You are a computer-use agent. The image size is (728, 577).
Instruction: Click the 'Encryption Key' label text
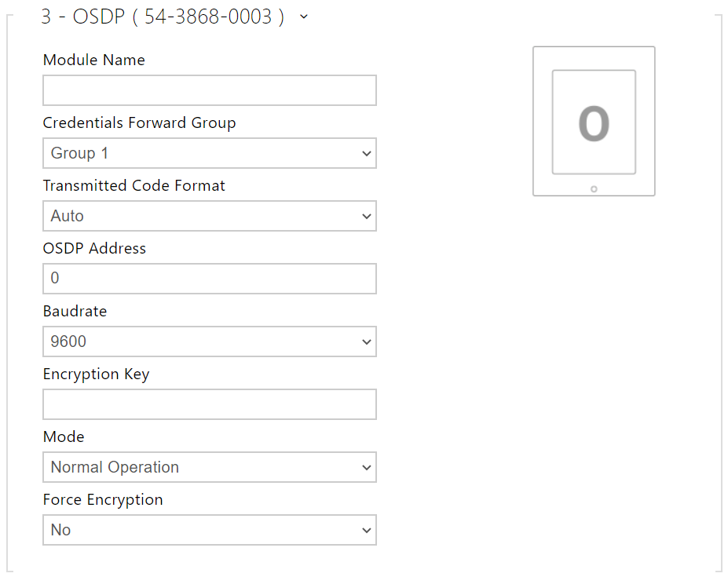click(x=96, y=374)
